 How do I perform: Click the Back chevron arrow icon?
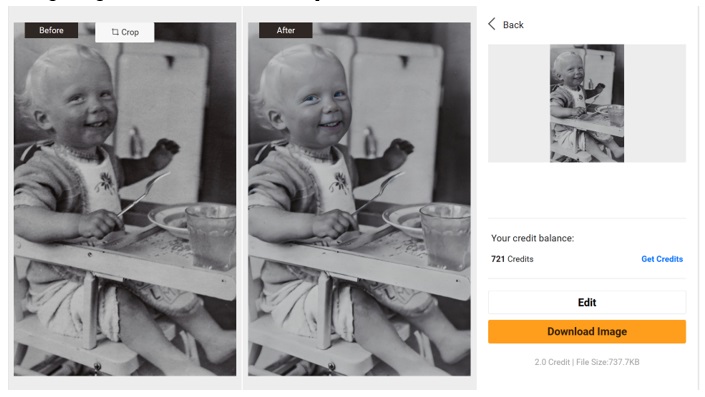(492, 24)
